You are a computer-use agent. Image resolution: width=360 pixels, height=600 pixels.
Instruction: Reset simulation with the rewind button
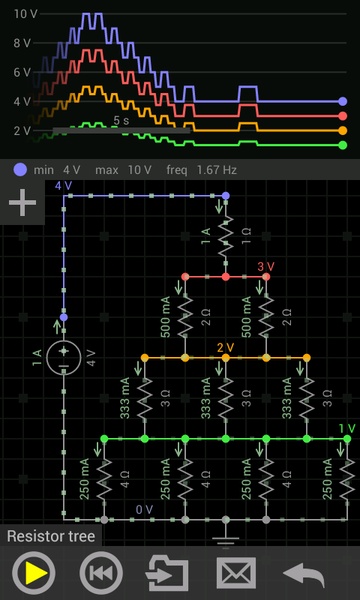point(101,573)
